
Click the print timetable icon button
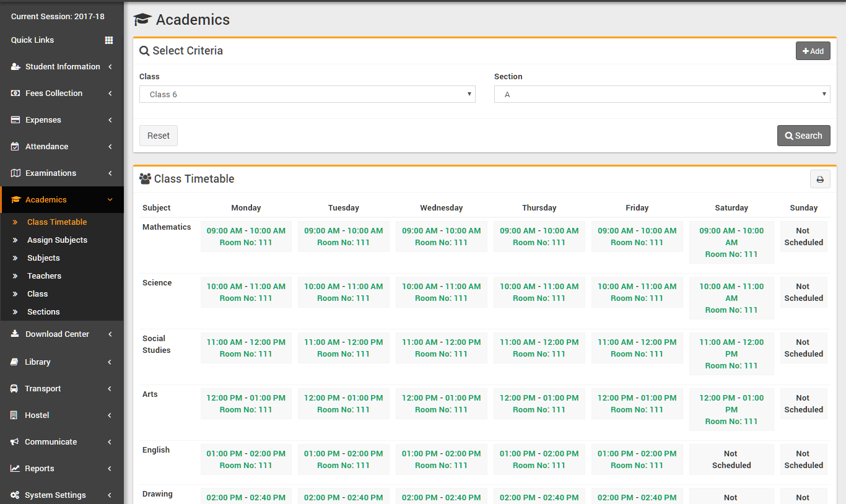point(820,180)
